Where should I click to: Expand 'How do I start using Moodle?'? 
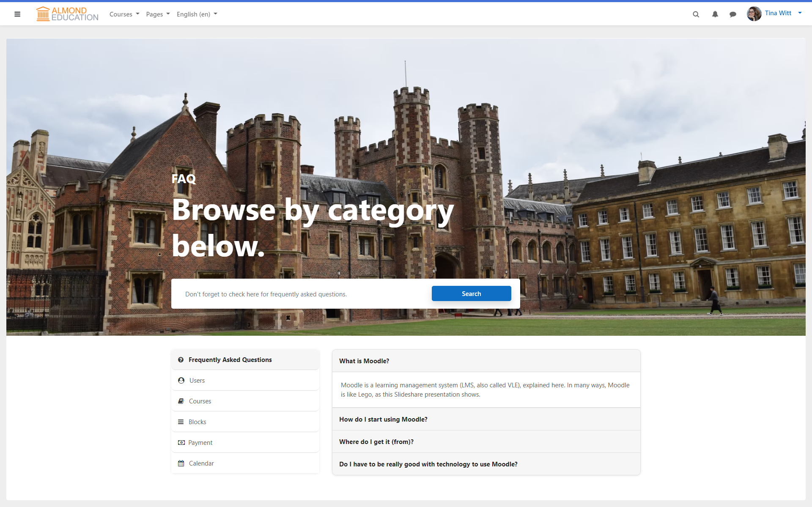tap(486, 419)
